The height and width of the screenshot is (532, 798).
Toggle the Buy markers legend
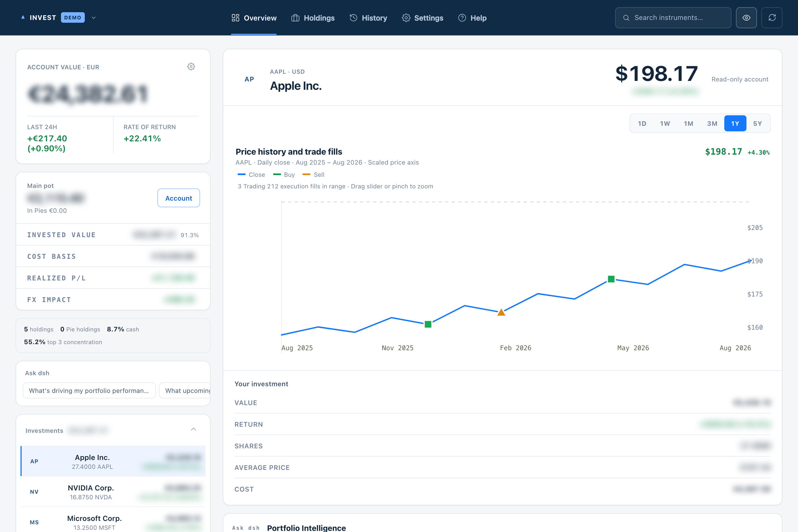[x=284, y=175]
